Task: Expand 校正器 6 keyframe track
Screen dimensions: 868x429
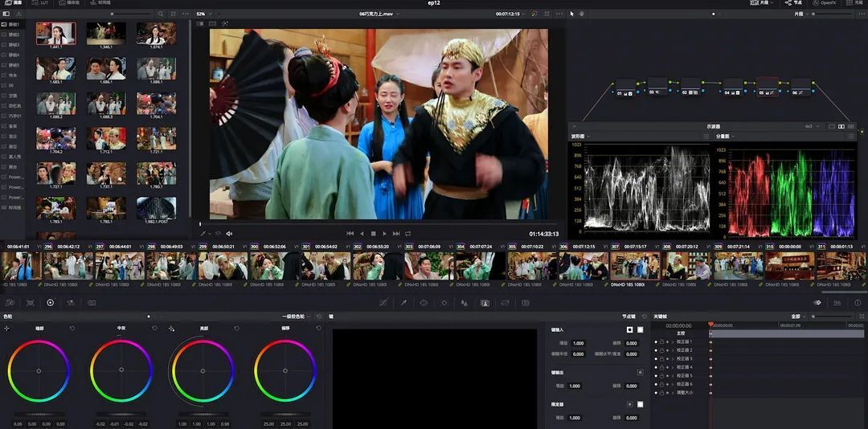Action: [673, 384]
